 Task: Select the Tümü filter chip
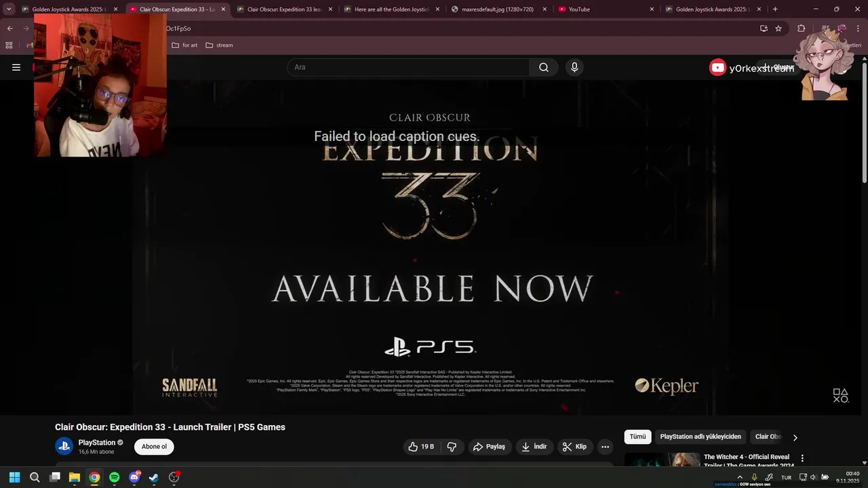pos(638,437)
